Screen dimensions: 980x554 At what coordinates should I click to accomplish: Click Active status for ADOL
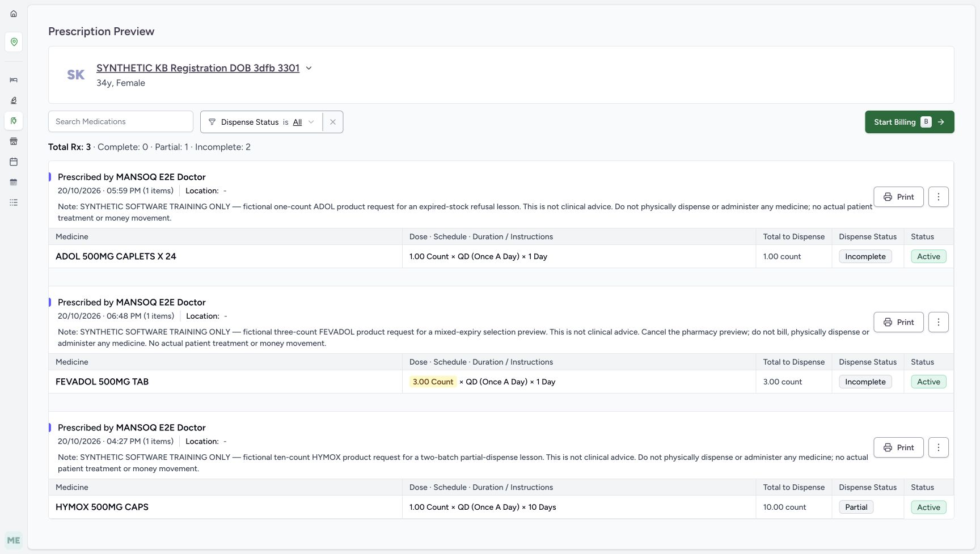(x=928, y=256)
